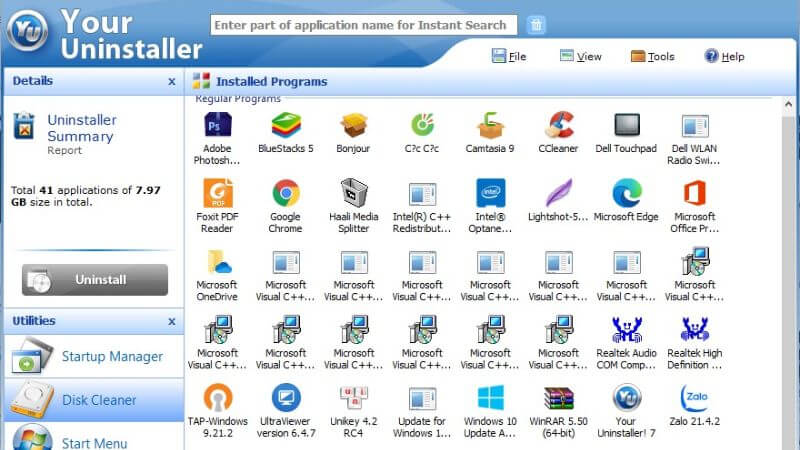This screenshot has height=450, width=800.
Task: Select the Haali Media Splitter icon
Action: [354, 193]
